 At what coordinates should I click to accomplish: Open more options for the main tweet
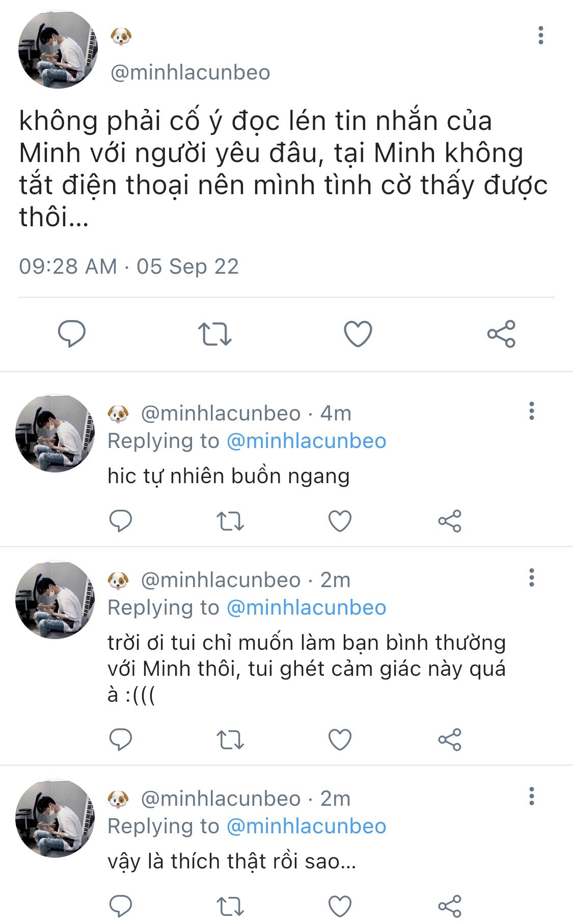(540, 36)
